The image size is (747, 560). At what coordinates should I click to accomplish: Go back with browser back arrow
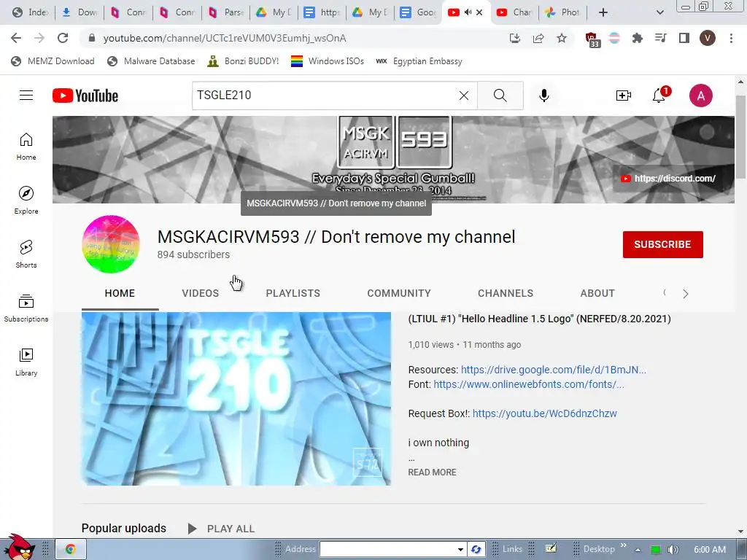click(16, 38)
